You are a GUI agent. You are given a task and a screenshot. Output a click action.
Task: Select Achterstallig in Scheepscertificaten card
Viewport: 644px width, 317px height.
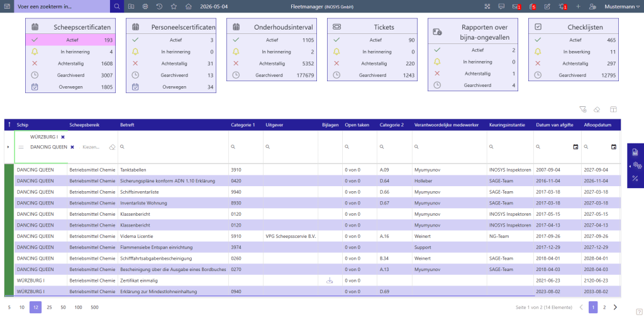coord(70,64)
